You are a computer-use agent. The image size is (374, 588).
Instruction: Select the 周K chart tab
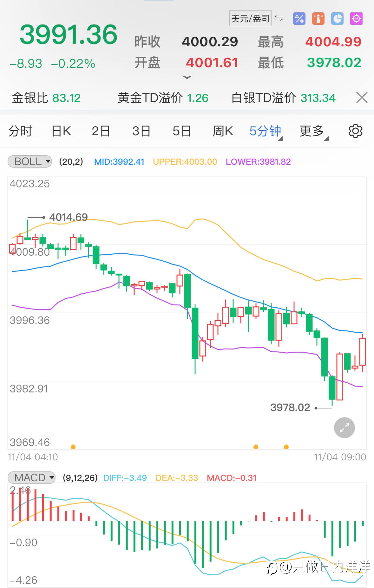[x=223, y=131]
